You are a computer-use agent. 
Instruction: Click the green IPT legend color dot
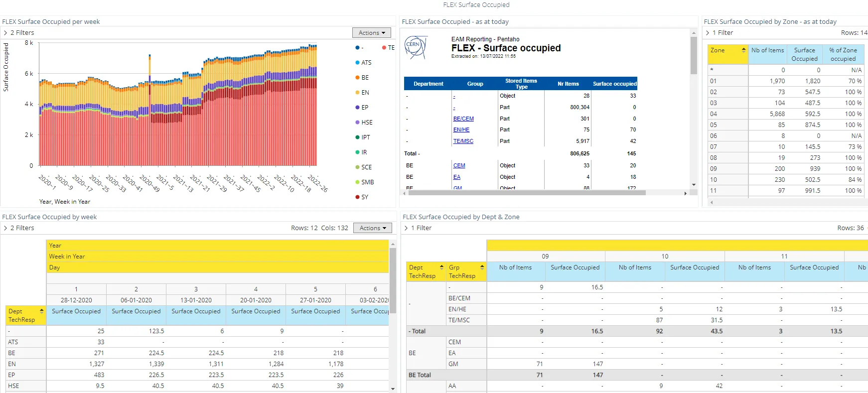point(357,137)
